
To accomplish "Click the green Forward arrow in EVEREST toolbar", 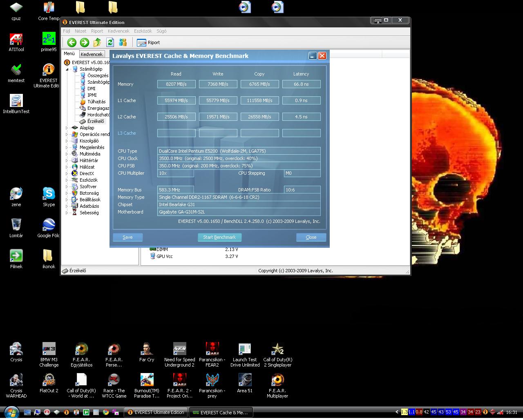I will pyautogui.click(x=85, y=42).
